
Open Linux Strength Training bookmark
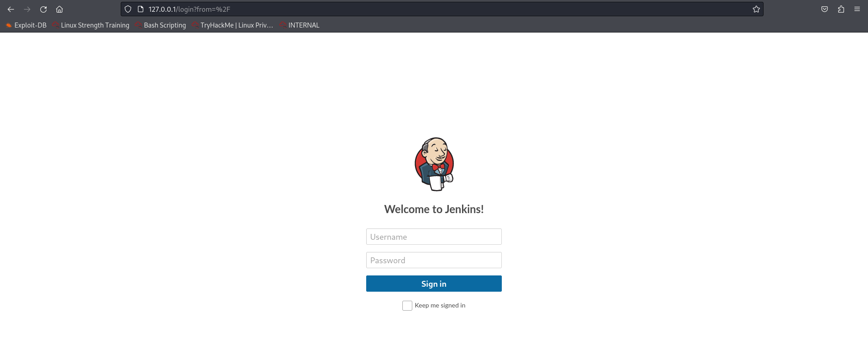[x=91, y=25]
